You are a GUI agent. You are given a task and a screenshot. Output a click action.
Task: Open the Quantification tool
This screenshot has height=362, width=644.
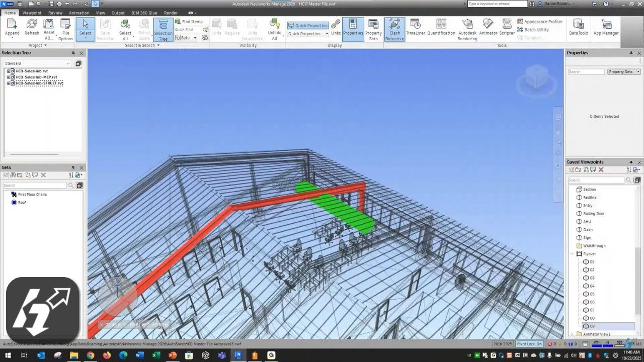click(441, 28)
